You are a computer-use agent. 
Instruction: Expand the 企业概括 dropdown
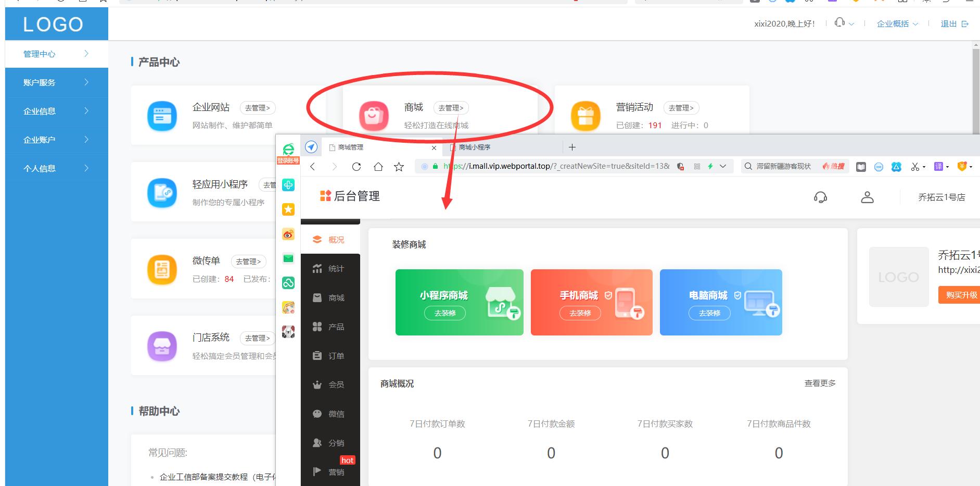[x=897, y=23]
